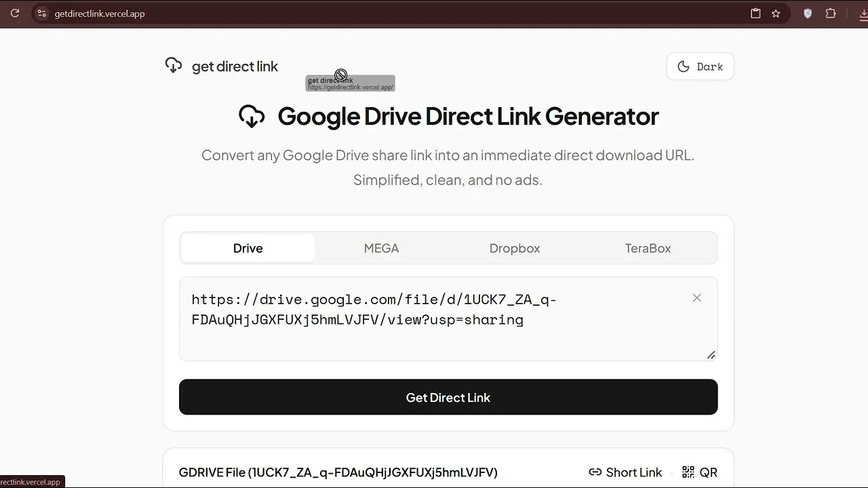Click the chain link icon beside Short Link
Image resolution: width=868 pixels, height=488 pixels.
click(x=595, y=472)
